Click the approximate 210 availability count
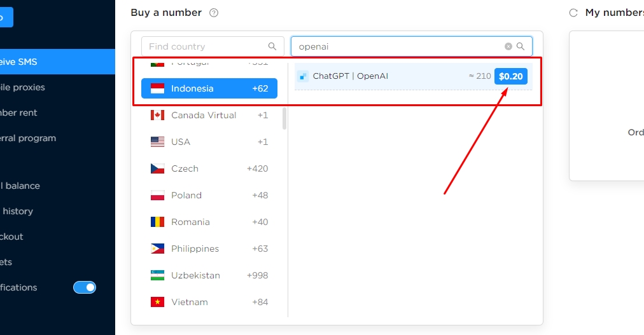The width and height of the screenshot is (644, 335). pyautogui.click(x=480, y=76)
